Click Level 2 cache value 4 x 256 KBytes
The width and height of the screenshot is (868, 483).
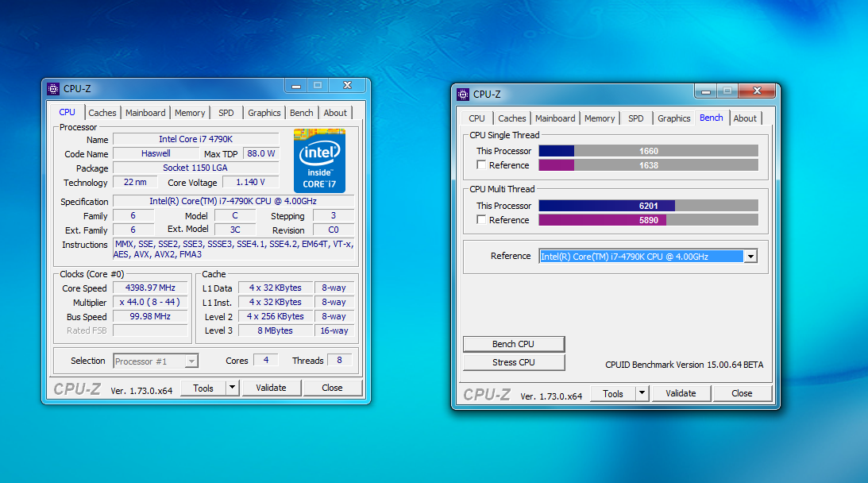(275, 316)
